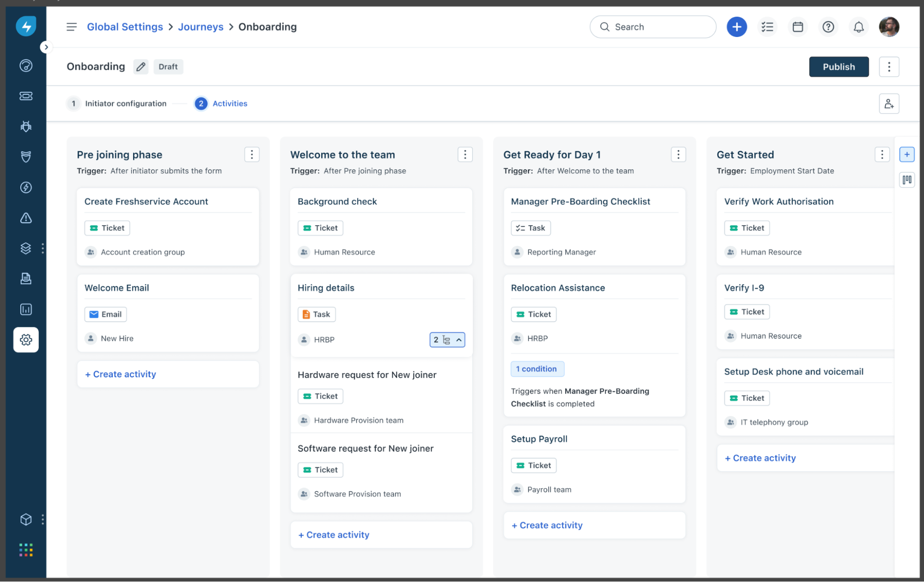
Task: Select the bug-shaped Problems icon in the sidebar
Action: [x=26, y=126]
